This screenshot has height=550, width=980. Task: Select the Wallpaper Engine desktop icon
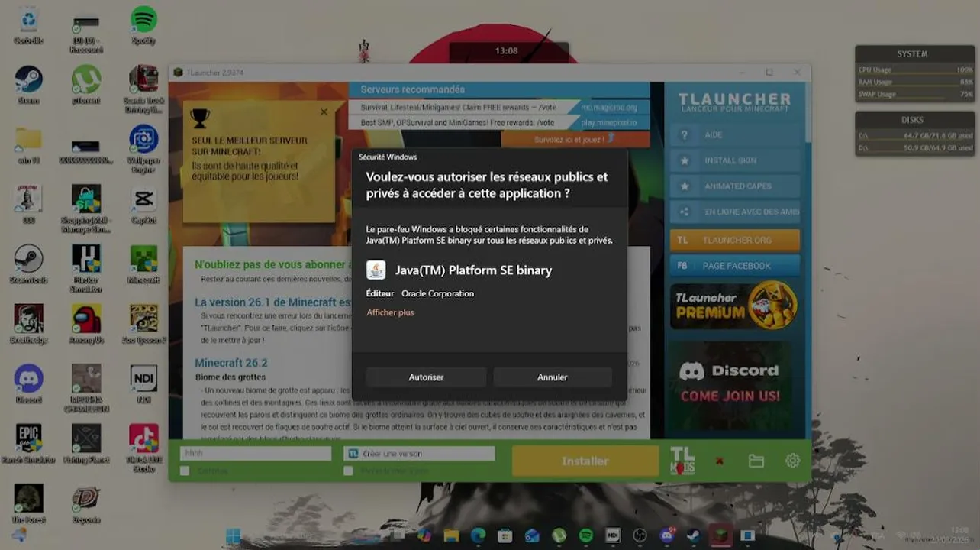pyautogui.click(x=143, y=148)
